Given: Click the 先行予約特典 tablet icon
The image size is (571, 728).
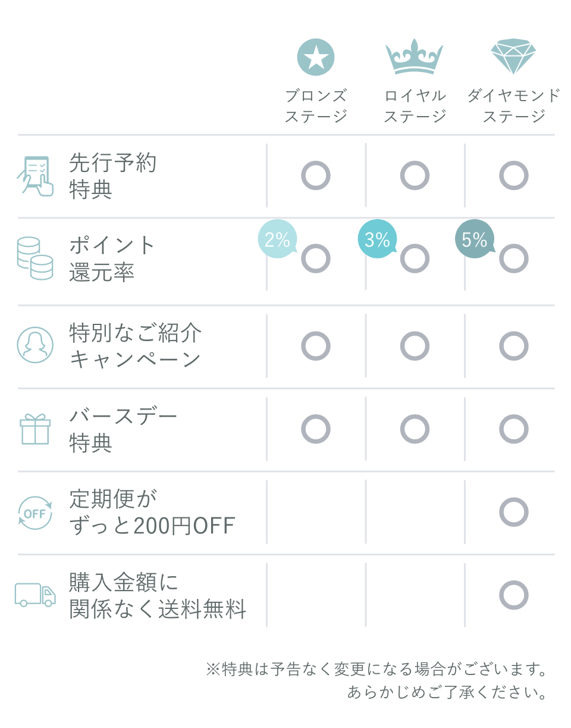Looking at the screenshot, I should (x=35, y=176).
